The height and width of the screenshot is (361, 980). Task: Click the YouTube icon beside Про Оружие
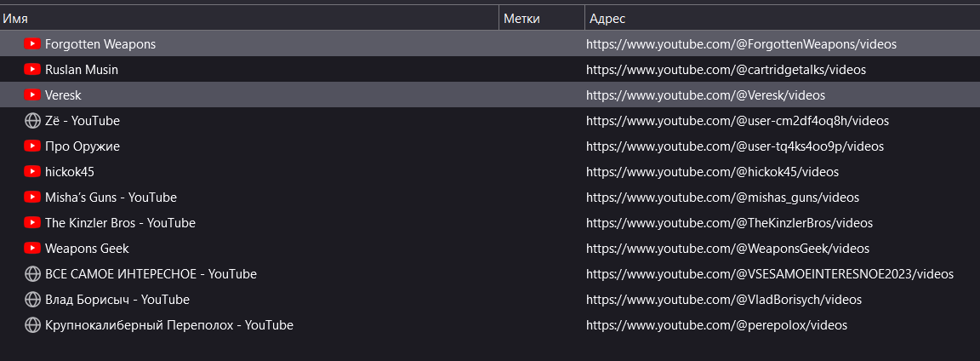32,146
